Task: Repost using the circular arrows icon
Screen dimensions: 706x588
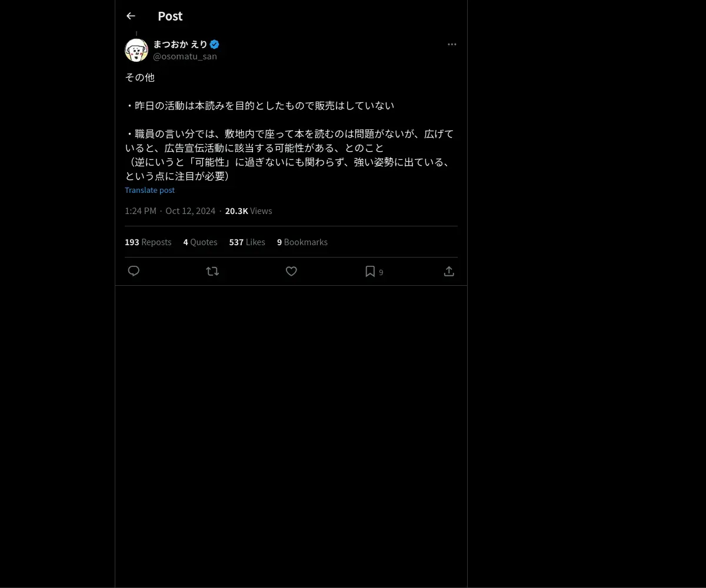Action: (x=212, y=271)
